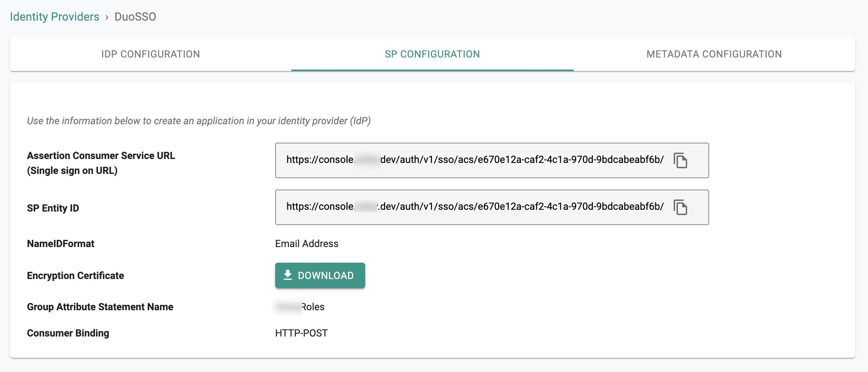Image resolution: width=868 pixels, height=372 pixels.
Task: Click the SP Entity ID label
Action: (x=53, y=208)
